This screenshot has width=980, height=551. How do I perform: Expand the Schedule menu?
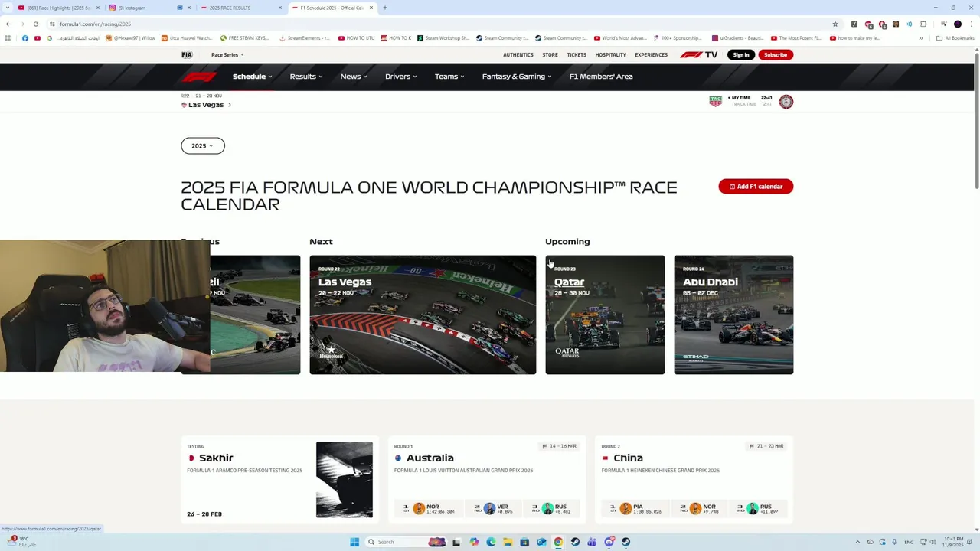252,77
